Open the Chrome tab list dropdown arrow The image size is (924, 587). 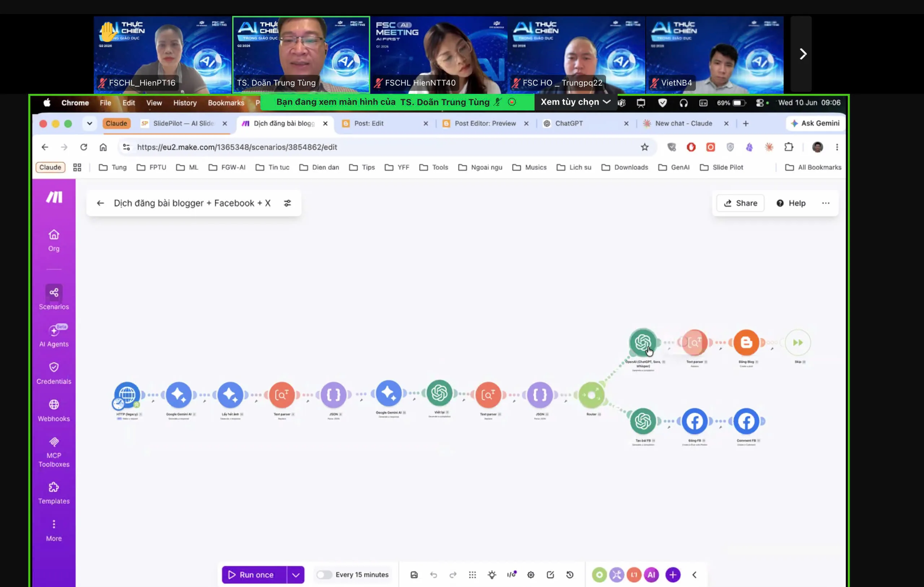click(90, 123)
